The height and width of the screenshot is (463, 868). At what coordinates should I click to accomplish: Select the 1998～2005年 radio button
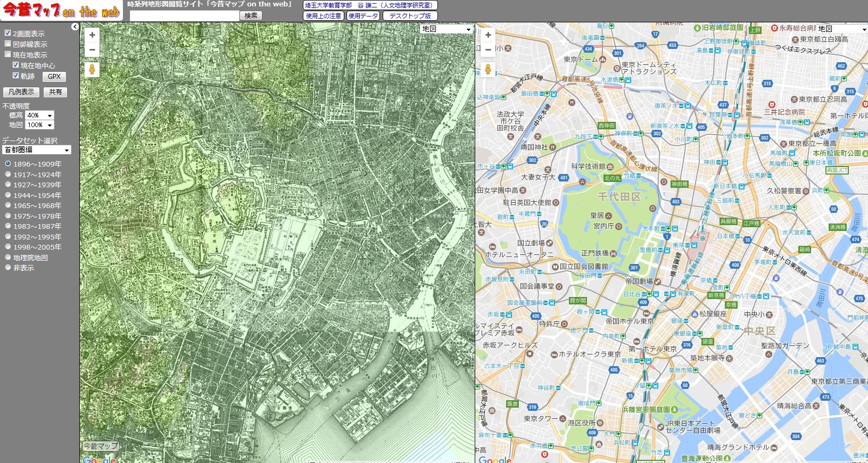[x=8, y=246]
